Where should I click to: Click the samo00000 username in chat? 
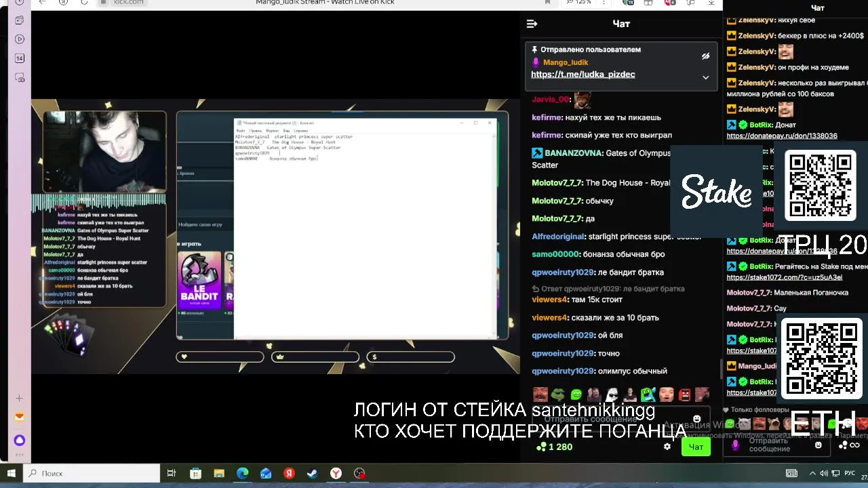click(x=556, y=254)
